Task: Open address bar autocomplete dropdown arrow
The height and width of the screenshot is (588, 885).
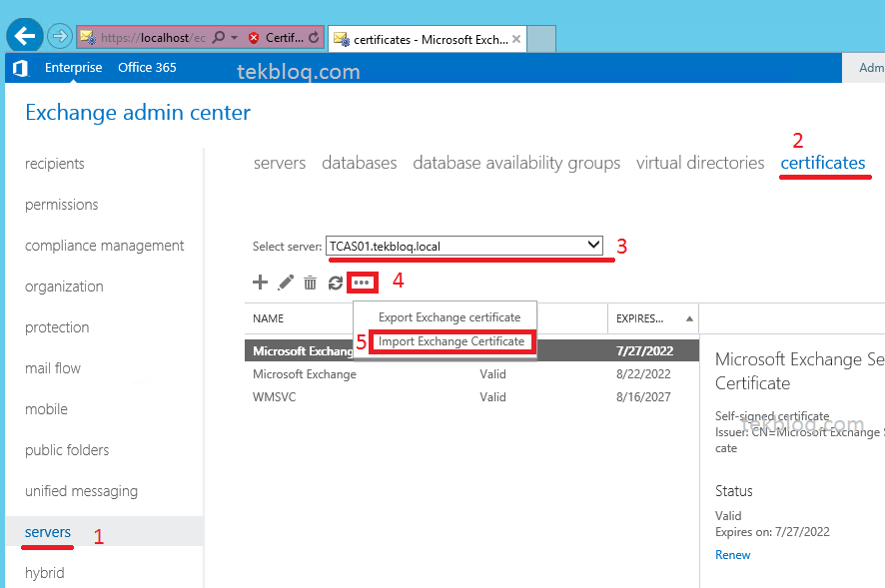Action: click(x=235, y=37)
